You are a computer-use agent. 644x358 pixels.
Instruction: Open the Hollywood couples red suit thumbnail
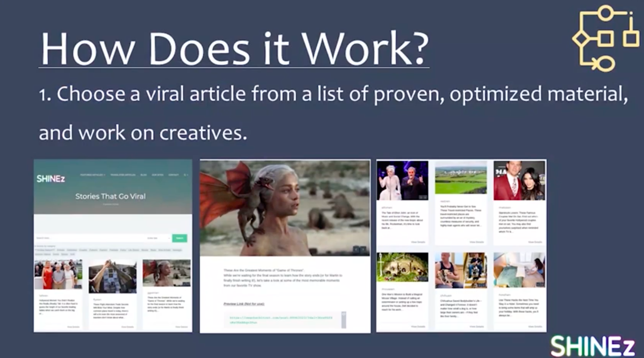(519, 181)
